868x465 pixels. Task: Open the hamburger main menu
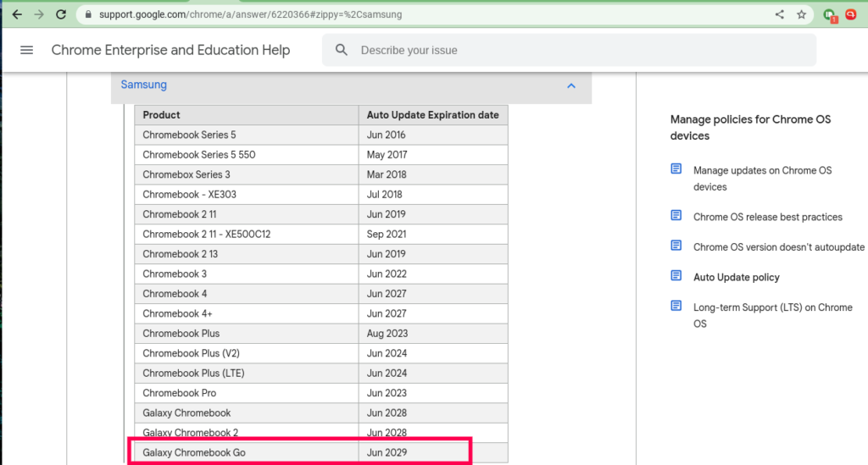pyautogui.click(x=26, y=50)
